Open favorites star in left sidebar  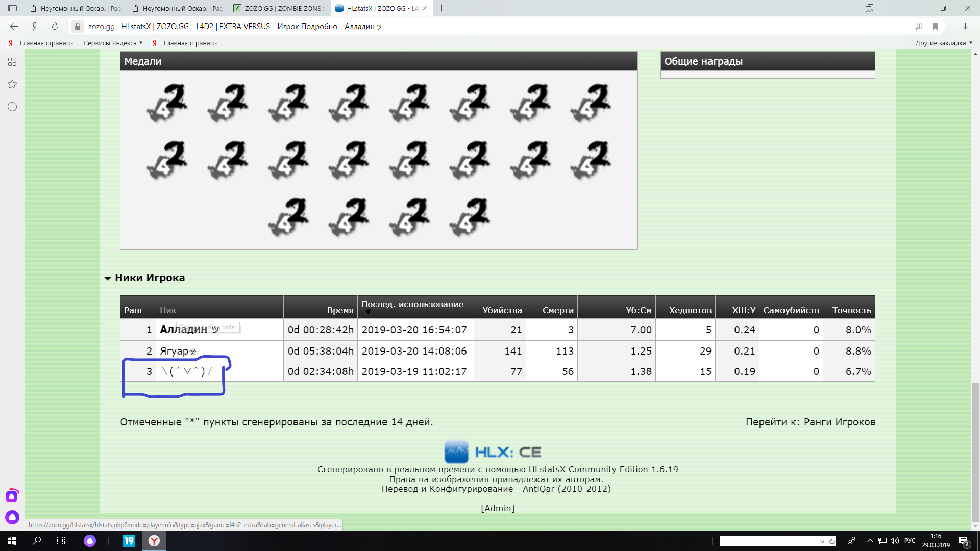[12, 84]
